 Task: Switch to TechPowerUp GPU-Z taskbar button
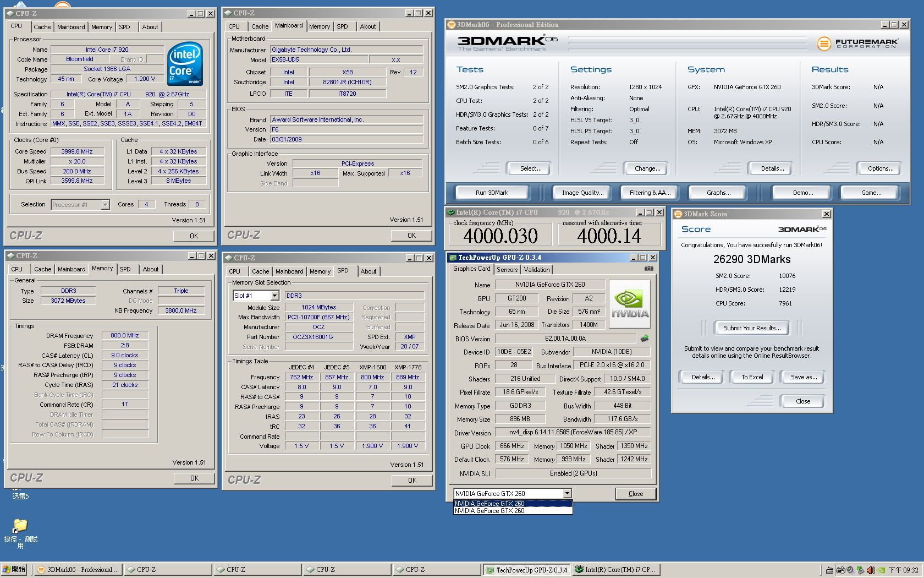point(527,570)
